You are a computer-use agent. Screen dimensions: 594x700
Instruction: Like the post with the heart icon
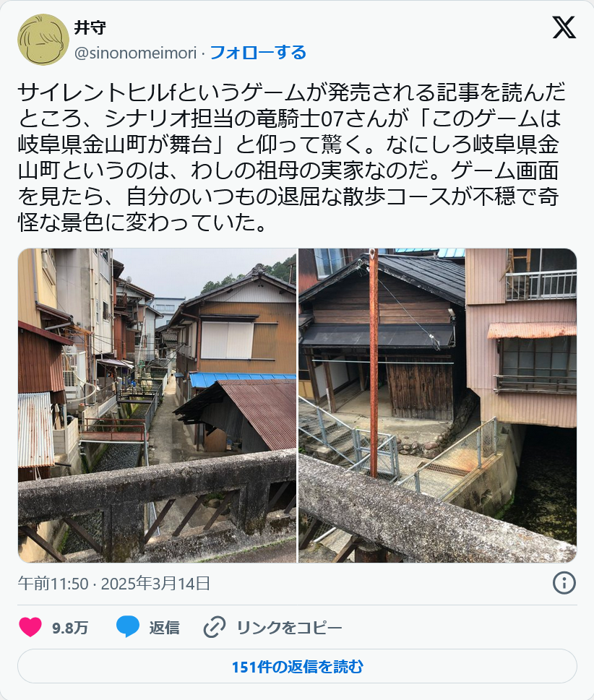click(x=30, y=627)
